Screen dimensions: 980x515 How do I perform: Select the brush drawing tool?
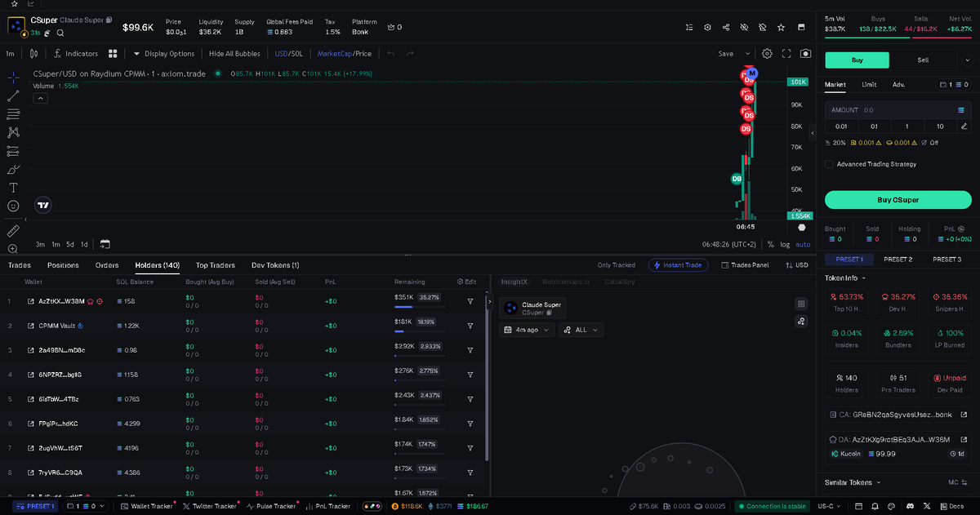point(13,170)
